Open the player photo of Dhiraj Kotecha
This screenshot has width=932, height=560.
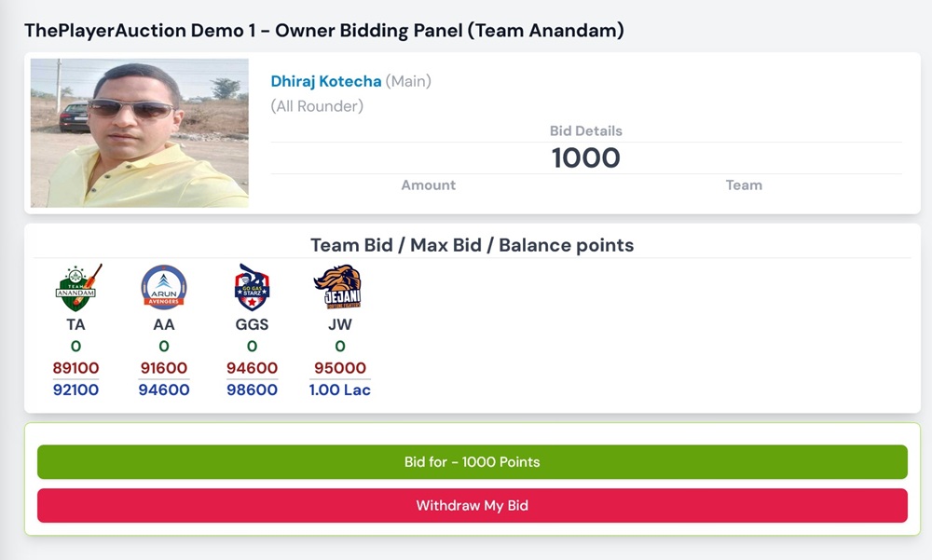coord(138,132)
